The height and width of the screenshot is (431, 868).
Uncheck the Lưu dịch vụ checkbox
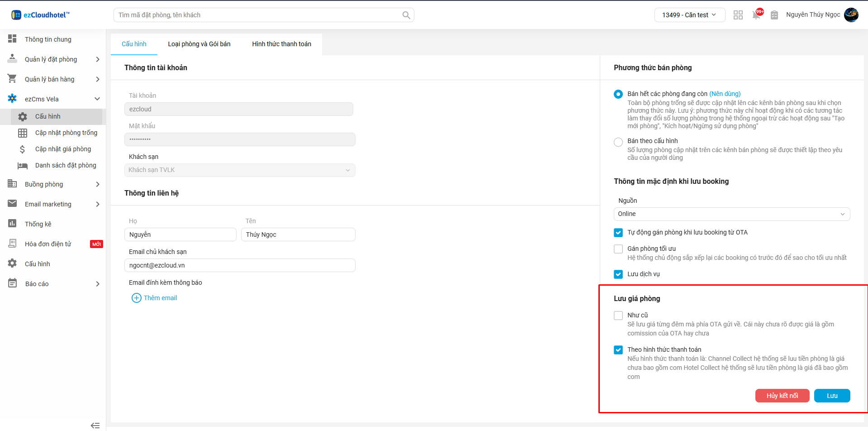(x=618, y=274)
